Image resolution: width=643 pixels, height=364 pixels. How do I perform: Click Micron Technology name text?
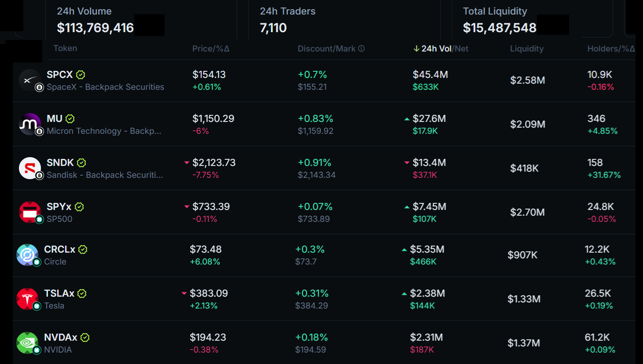point(104,131)
